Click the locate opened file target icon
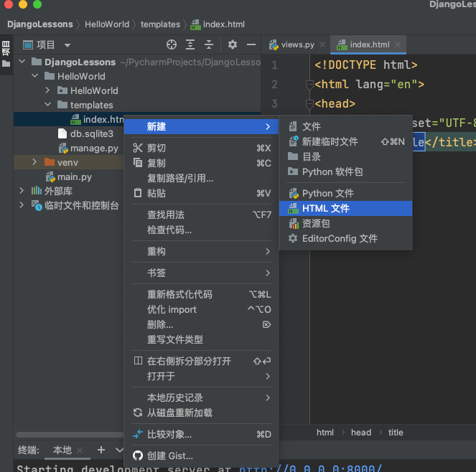The height and width of the screenshot is (472, 476). (x=171, y=44)
